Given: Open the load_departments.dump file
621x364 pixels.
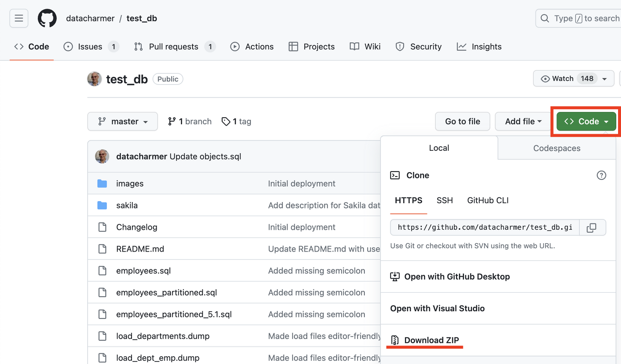Looking at the screenshot, I should (x=163, y=336).
